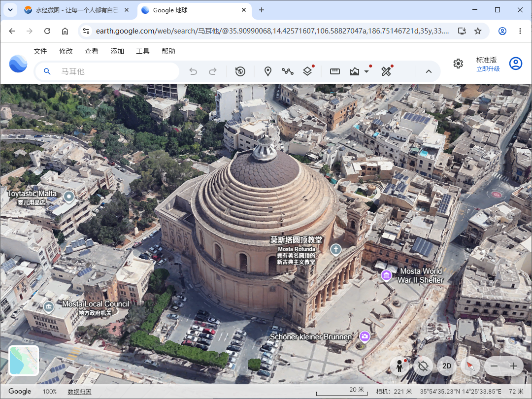Open Chrome profile icon
The image size is (532, 399).
click(x=502, y=31)
